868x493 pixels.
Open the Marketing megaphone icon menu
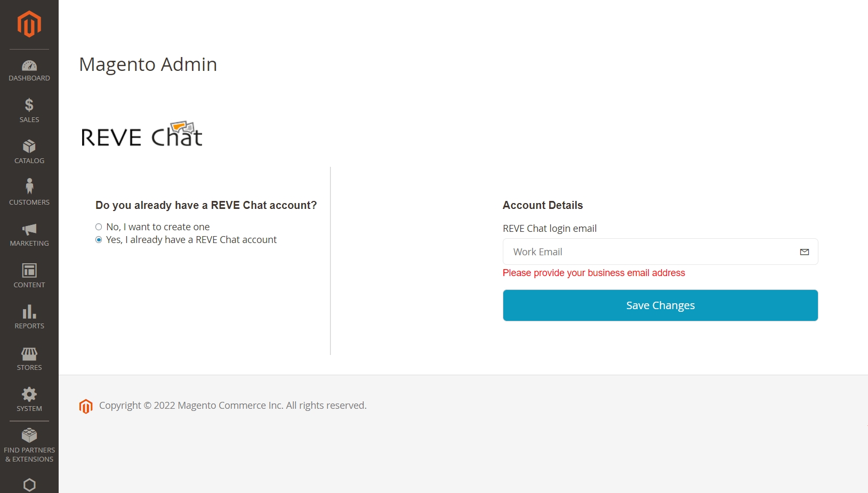(x=29, y=230)
